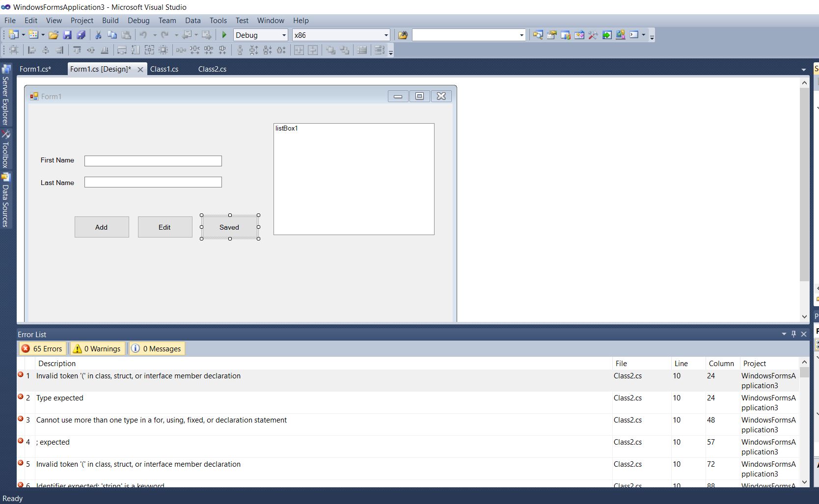Image resolution: width=819 pixels, height=504 pixels.
Task: Select the Edit button on Form1
Action: point(165,227)
